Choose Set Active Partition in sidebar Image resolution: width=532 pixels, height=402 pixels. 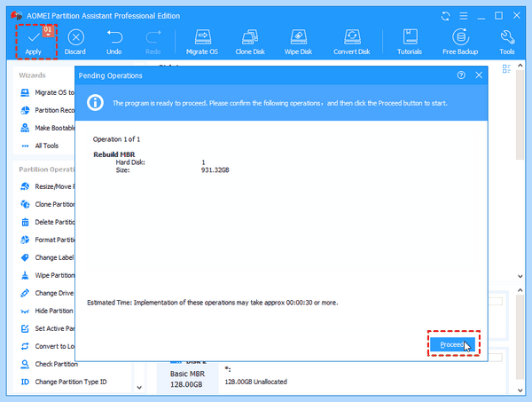(48, 328)
